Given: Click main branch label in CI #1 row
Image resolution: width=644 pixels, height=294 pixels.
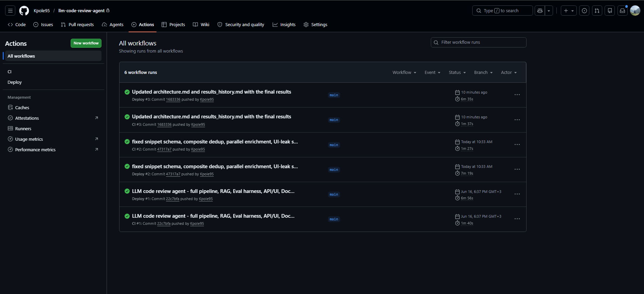Looking at the screenshot, I should [334, 219].
